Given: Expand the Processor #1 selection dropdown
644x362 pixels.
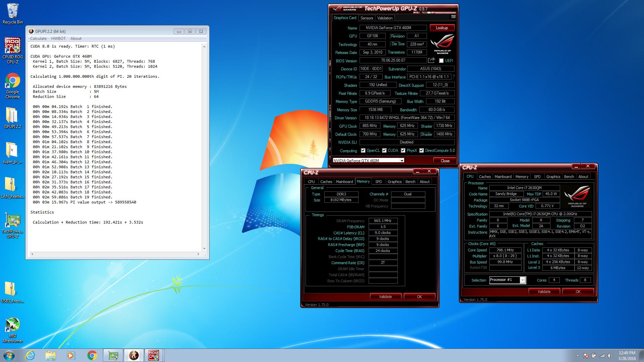Looking at the screenshot, I should pos(523,280).
